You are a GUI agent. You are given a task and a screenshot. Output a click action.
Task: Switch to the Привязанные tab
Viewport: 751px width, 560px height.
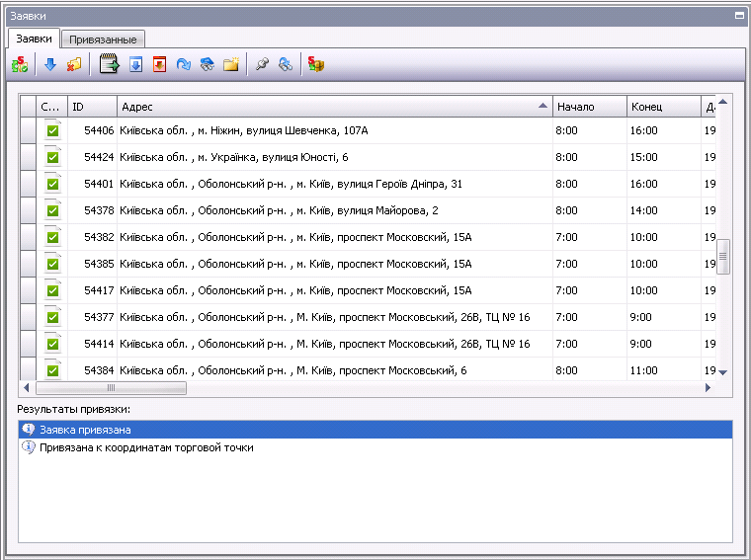(x=104, y=39)
